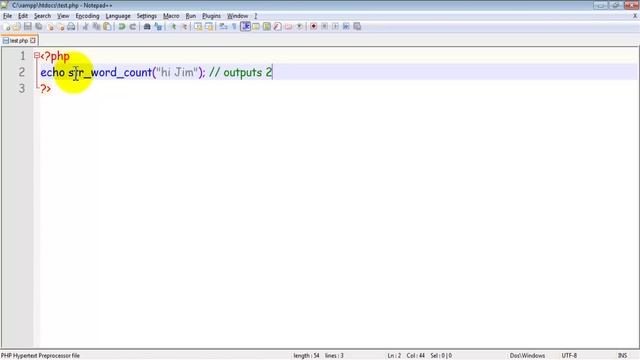The width and height of the screenshot is (640, 360).
Task: Click Run macro multiple times icon
Action: (x=346, y=27)
